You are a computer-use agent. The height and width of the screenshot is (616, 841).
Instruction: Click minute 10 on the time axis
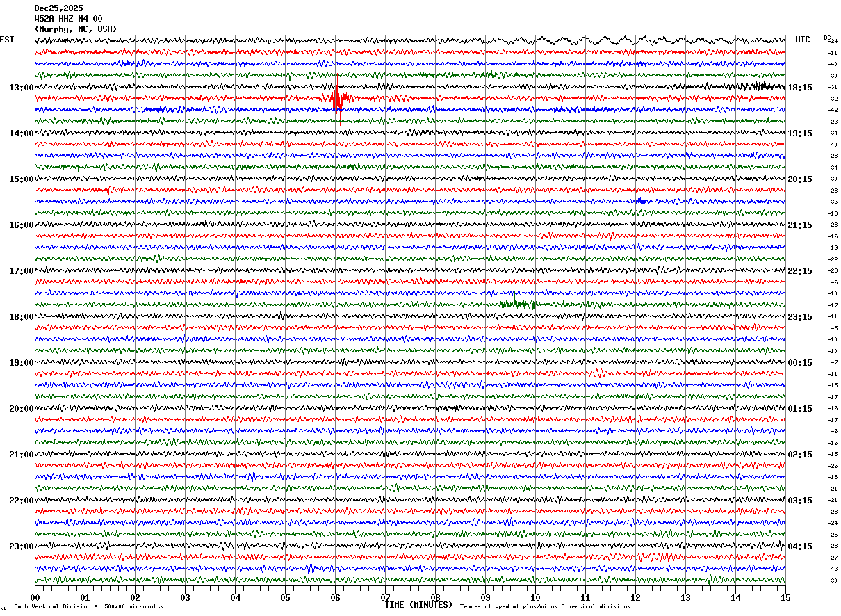coord(535,597)
